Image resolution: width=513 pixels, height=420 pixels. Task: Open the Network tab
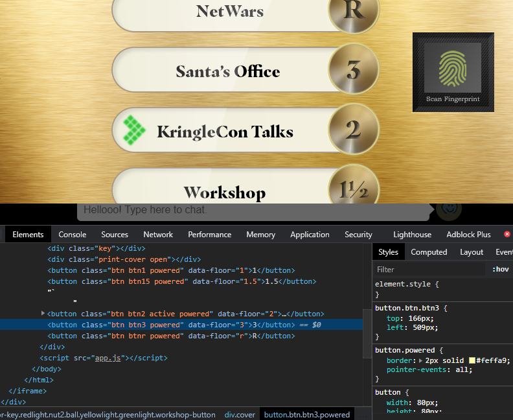point(158,235)
